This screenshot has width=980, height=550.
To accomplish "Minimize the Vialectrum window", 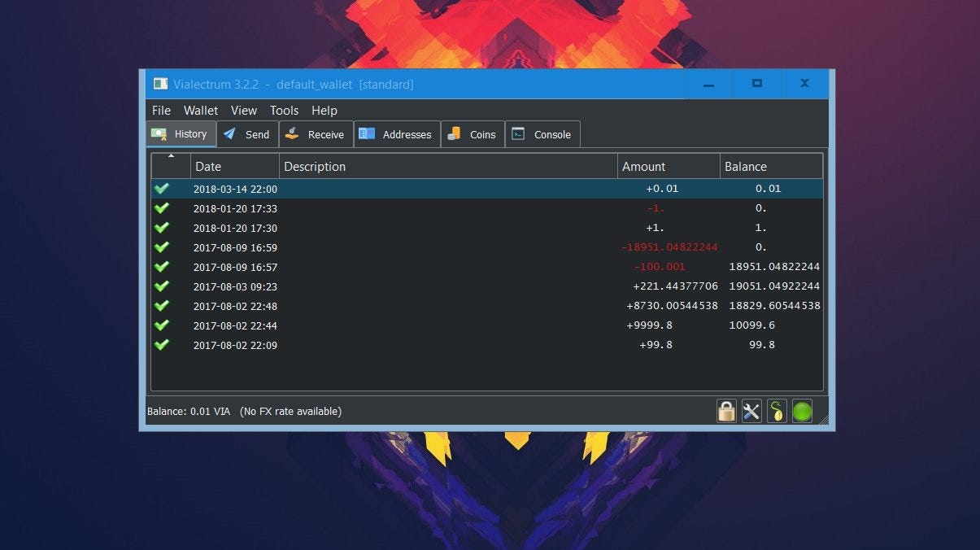I will 708,84.
